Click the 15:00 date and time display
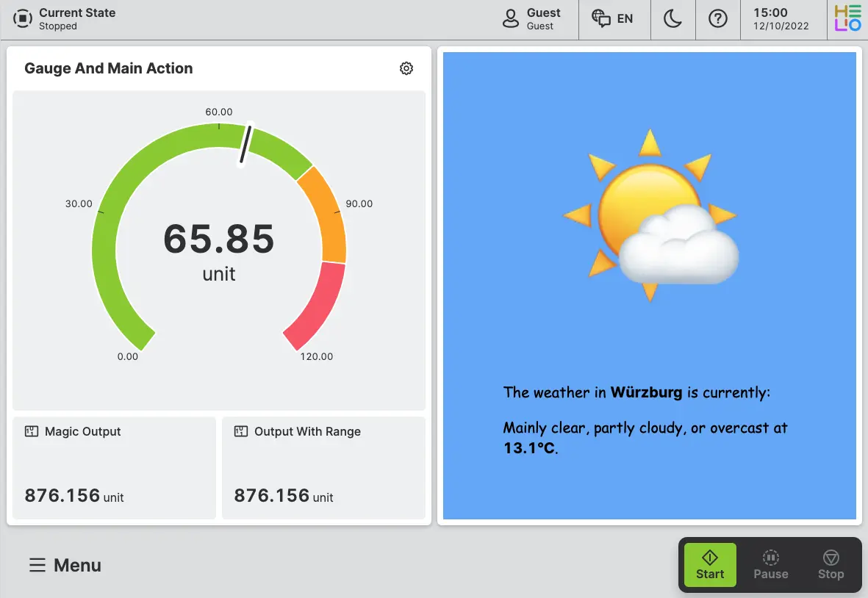The height and width of the screenshot is (598, 868). pyautogui.click(x=781, y=19)
